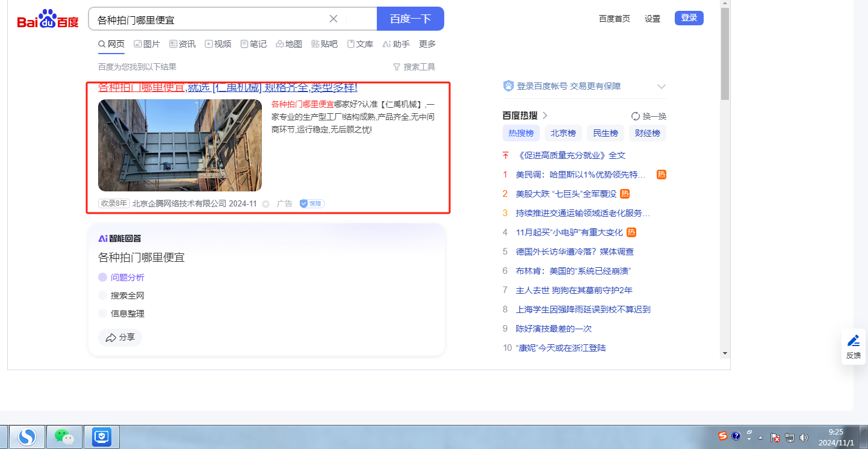Image resolution: width=868 pixels, height=449 pixels.
Task: Refresh hot searches with 换一换
Action: [649, 116]
